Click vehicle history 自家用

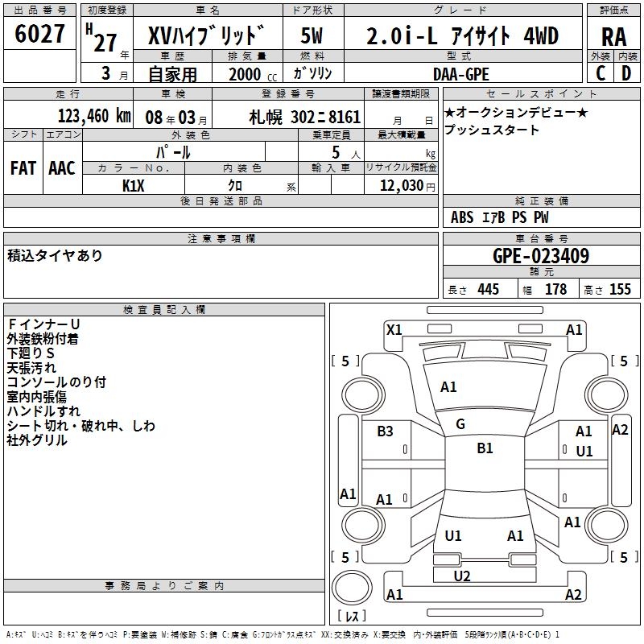(172, 74)
